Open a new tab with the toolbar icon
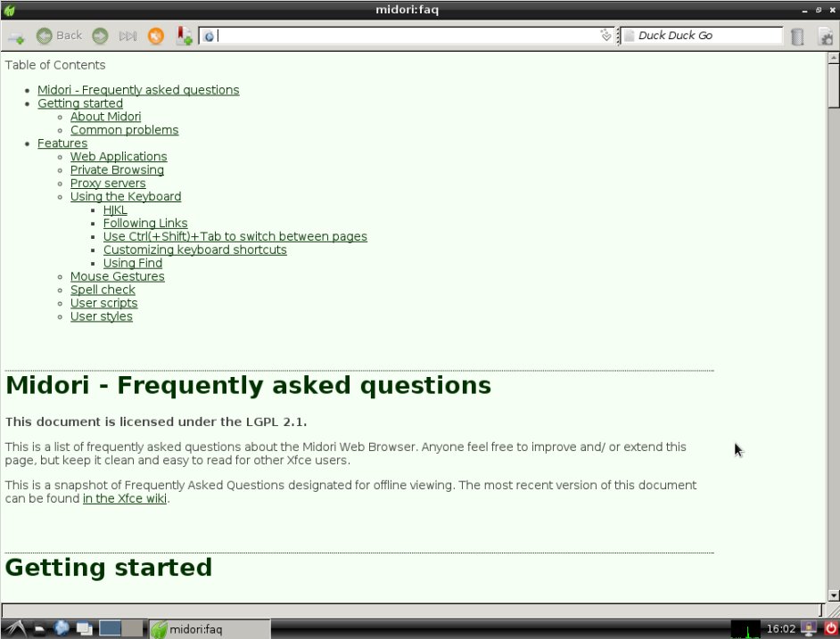Image resolution: width=840 pixels, height=639 pixels. (x=16, y=37)
